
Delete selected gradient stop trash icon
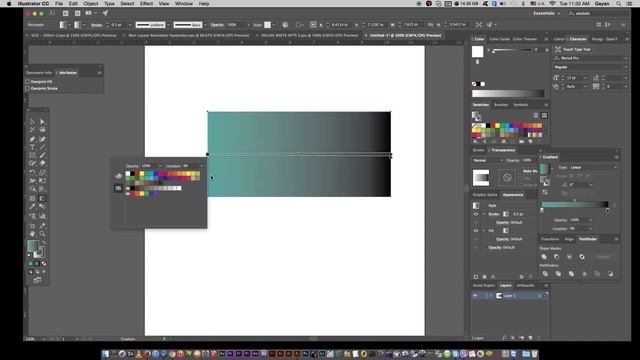pyautogui.click(x=614, y=205)
